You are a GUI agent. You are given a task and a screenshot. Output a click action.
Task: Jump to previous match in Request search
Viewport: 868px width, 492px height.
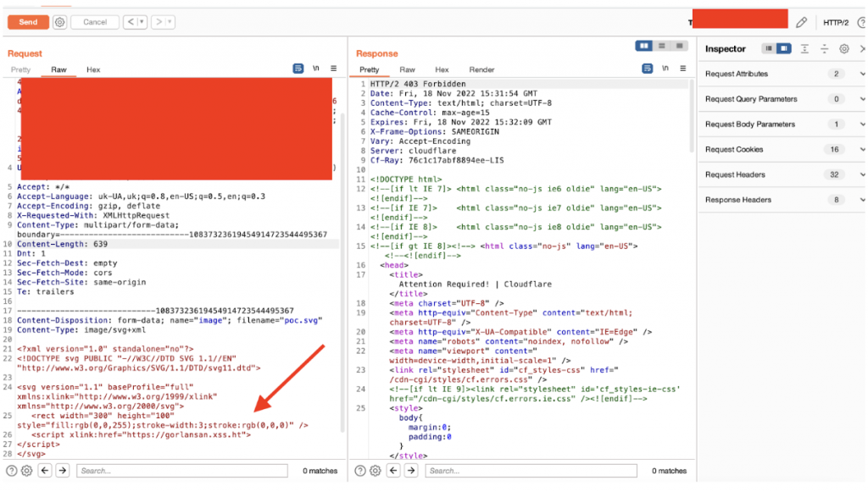click(x=45, y=471)
